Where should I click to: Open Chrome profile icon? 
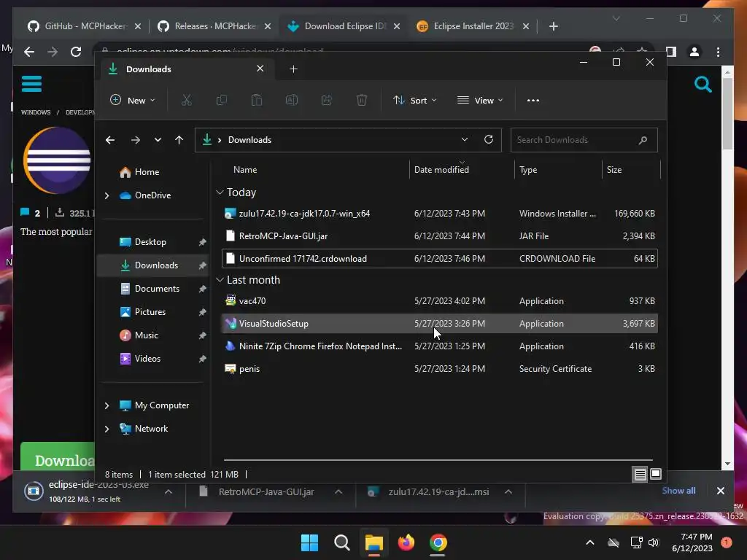coord(694,52)
